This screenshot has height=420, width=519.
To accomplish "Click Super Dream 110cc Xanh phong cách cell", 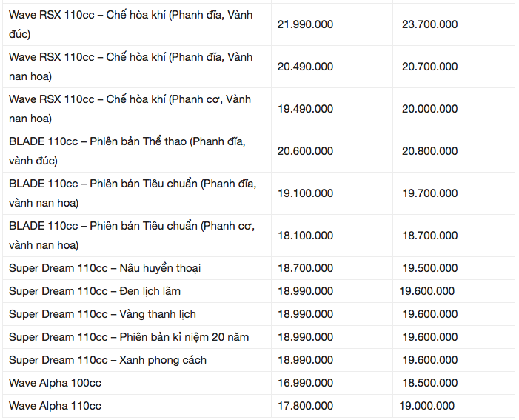I will pyautogui.click(x=107, y=360).
